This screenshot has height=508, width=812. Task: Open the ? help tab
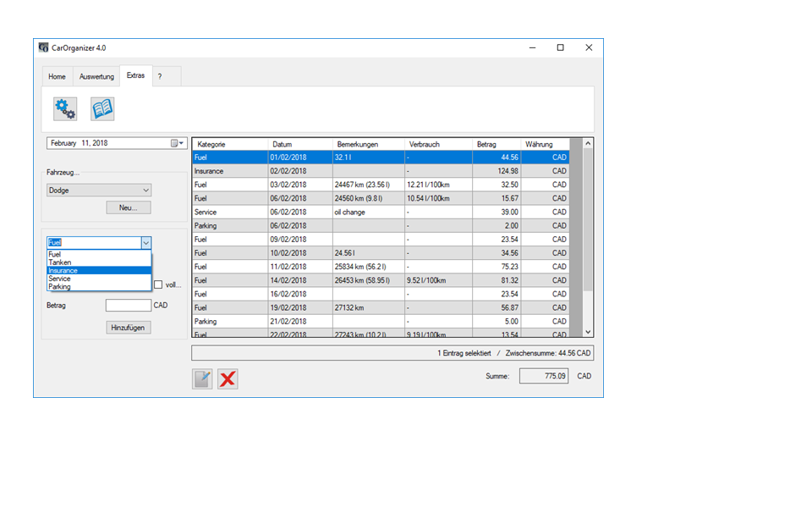159,76
